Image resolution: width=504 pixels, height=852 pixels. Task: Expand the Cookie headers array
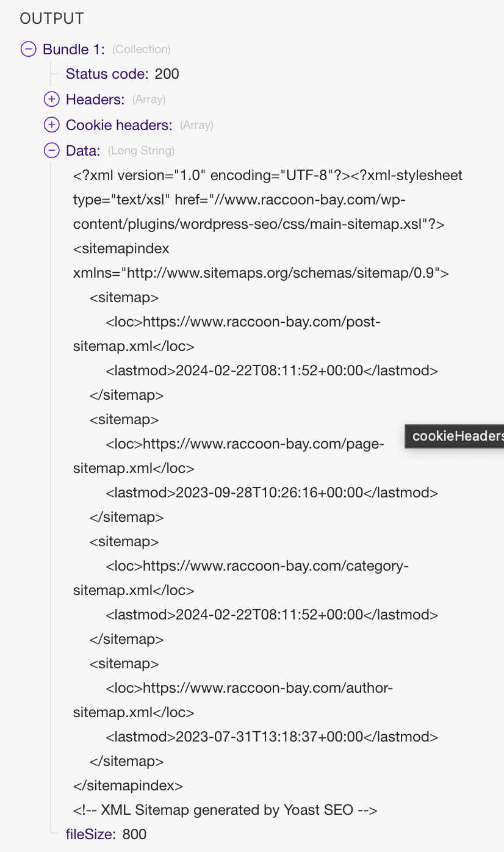52,125
